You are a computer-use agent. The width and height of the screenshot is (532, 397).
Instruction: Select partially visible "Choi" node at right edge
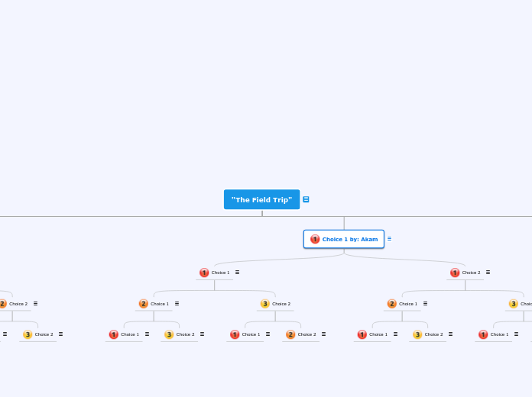tap(526, 304)
